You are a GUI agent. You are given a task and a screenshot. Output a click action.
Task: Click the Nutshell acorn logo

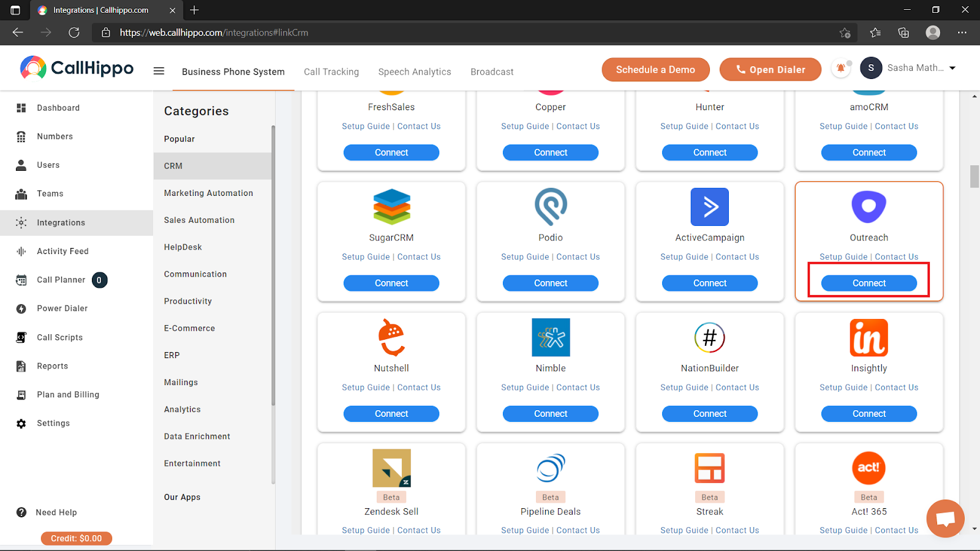(x=391, y=337)
